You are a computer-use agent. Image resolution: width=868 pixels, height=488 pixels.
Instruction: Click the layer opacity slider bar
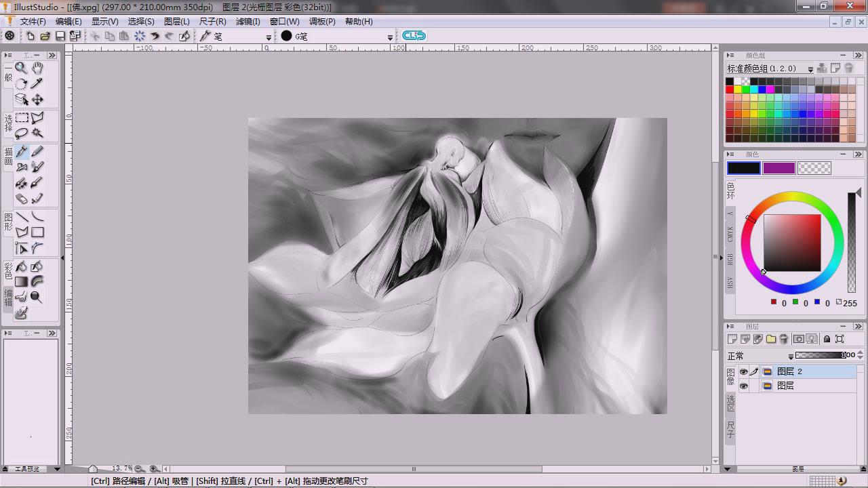pyautogui.click(x=821, y=355)
